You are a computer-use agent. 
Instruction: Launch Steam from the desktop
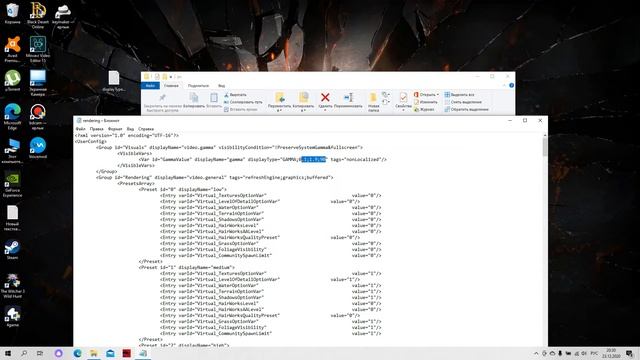[12, 249]
